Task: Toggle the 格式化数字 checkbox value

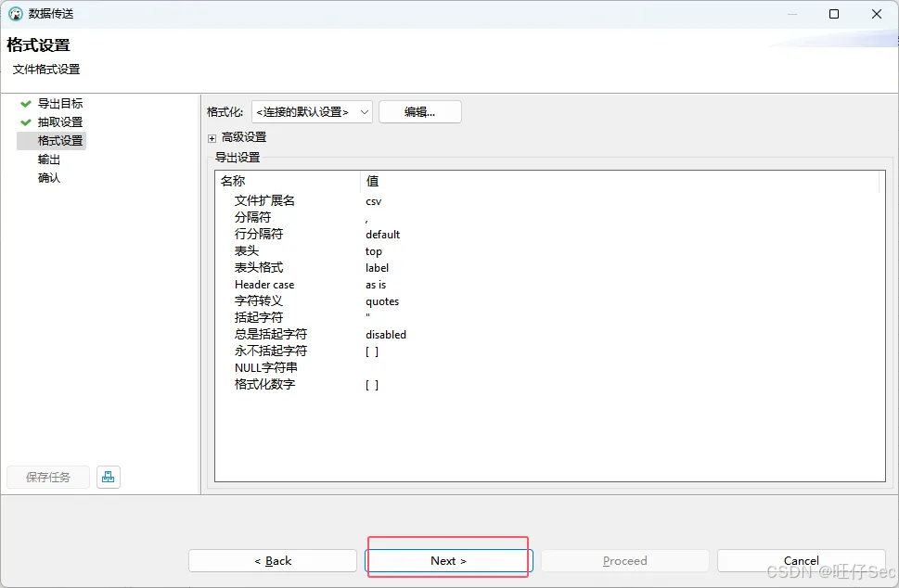Action: click(372, 385)
